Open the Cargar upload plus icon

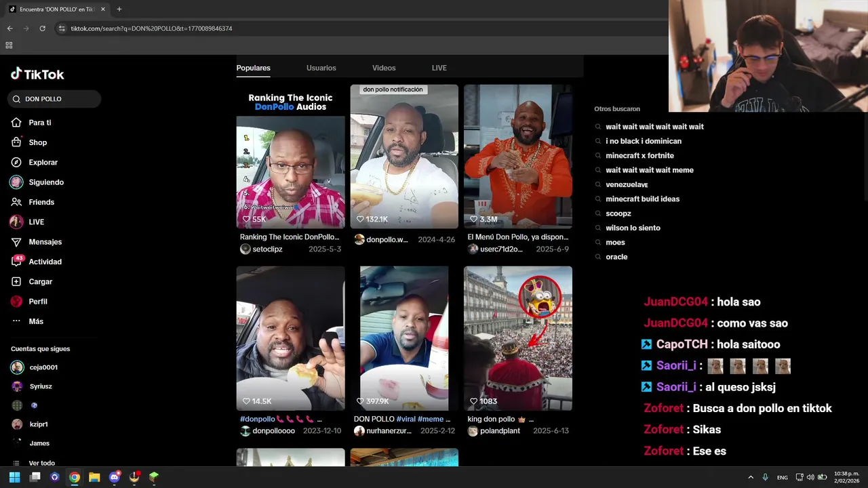pyautogui.click(x=16, y=281)
